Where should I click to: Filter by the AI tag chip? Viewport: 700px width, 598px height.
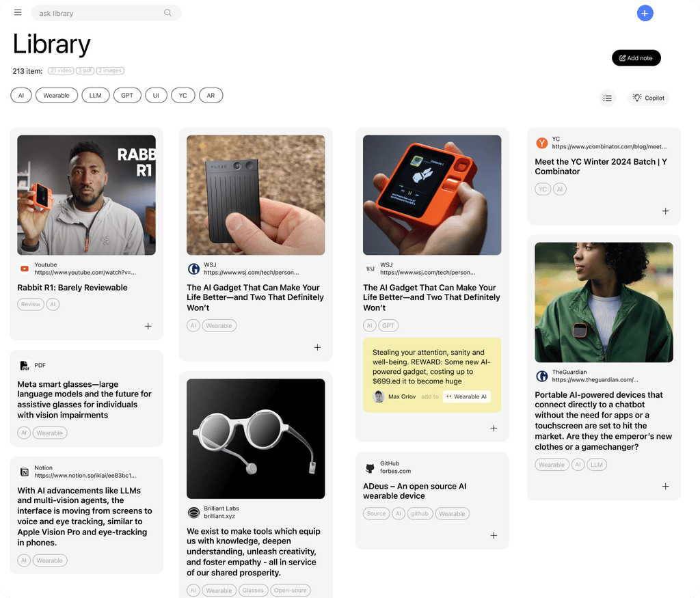click(x=21, y=96)
